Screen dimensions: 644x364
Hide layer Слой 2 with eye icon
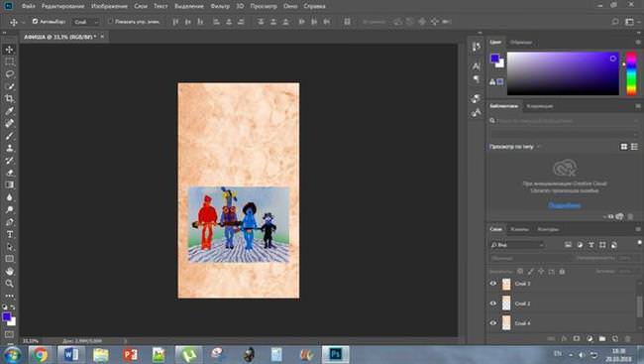click(493, 303)
